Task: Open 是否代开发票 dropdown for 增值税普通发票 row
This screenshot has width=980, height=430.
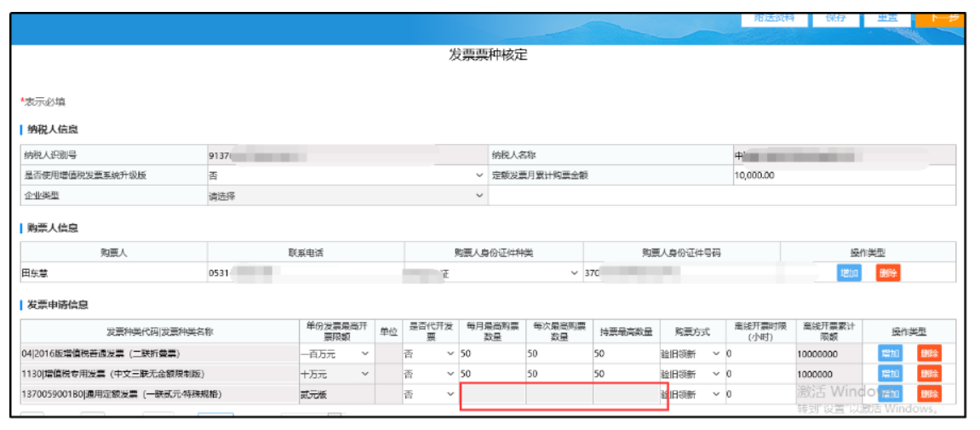Action: click(429, 353)
